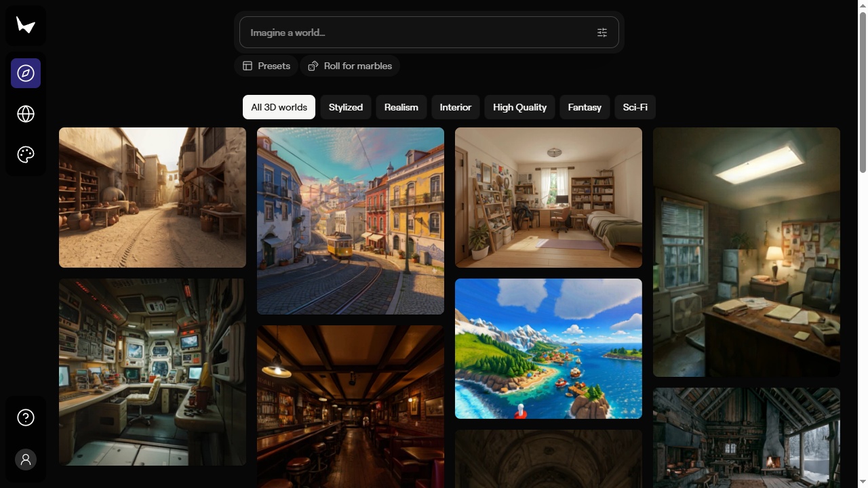Select the Interior filter
868x488 pixels.
456,107
